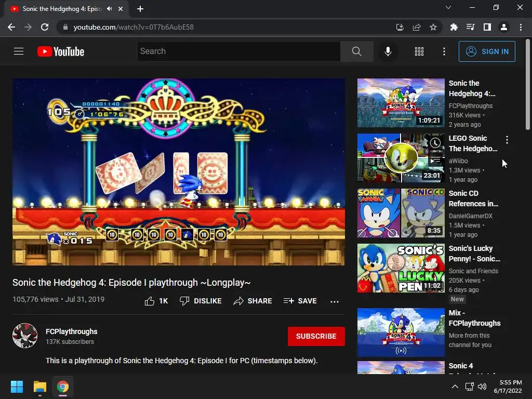Add LEGO Sonic video to Watch Later
Image resolution: width=532 pixels, height=399 pixels.
tap(435, 143)
